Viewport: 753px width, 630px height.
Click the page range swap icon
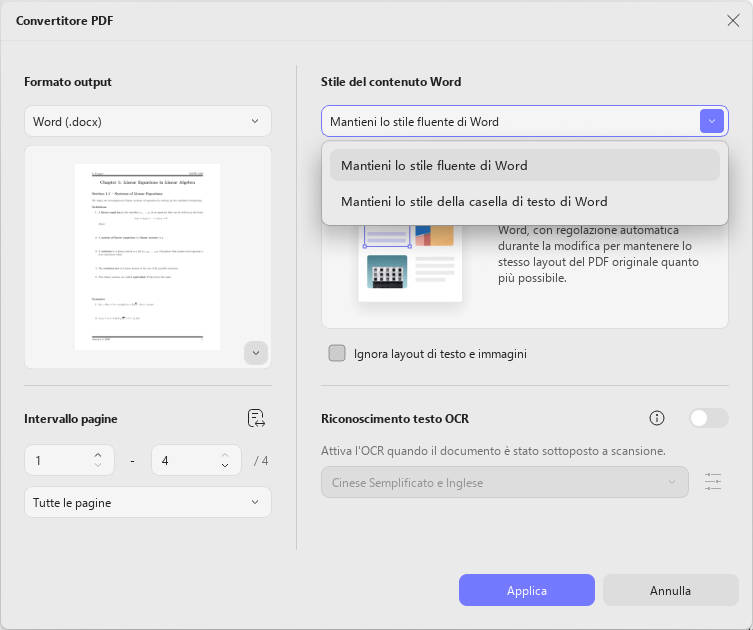point(256,418)
